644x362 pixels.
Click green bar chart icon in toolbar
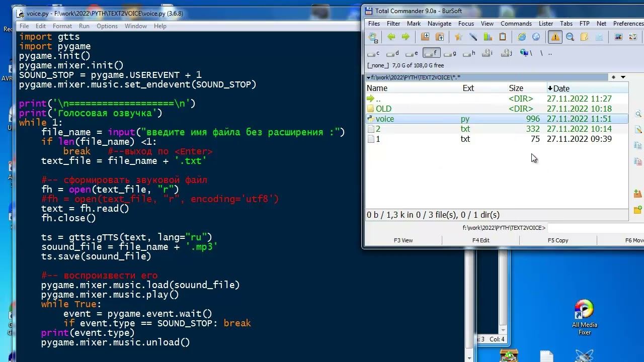point(488,37)
